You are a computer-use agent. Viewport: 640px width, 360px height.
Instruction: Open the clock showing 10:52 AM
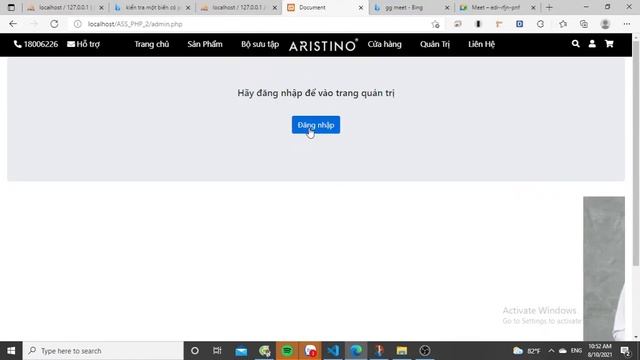pyautogui.click(x=600, y=351)
